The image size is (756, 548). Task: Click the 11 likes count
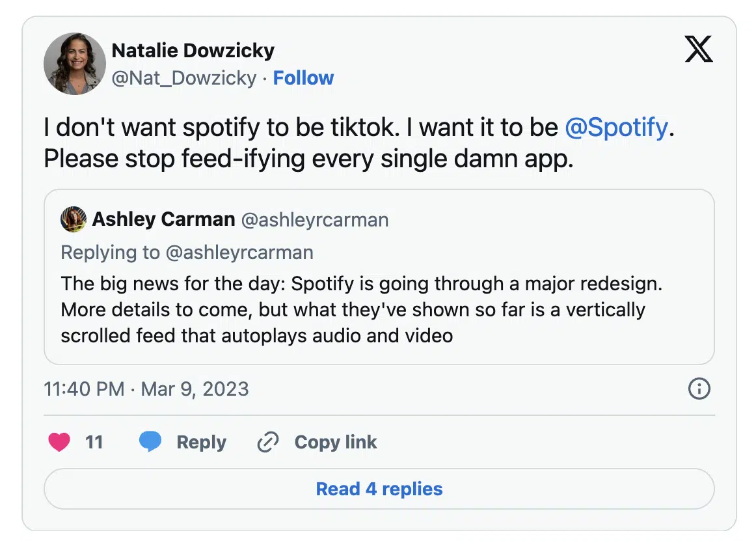(x=94, y=442)
